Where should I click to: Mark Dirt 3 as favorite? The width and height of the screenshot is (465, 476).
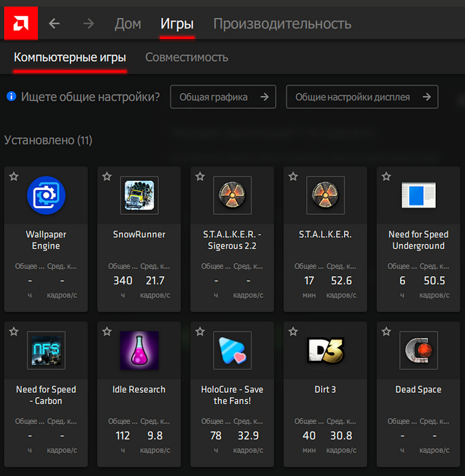[x=293, y=331]
